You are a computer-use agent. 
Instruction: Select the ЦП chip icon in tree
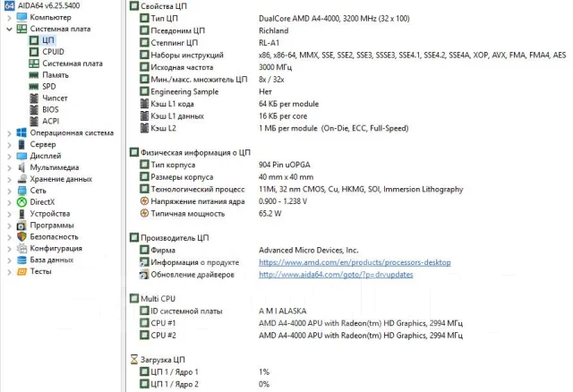coord(34,40)
